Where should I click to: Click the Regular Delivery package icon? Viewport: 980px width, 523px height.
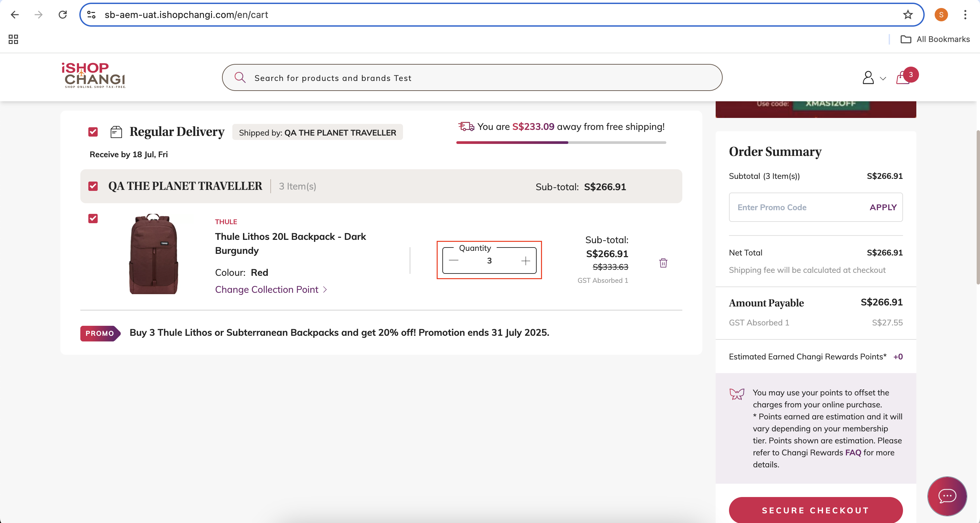click(116, 132)
